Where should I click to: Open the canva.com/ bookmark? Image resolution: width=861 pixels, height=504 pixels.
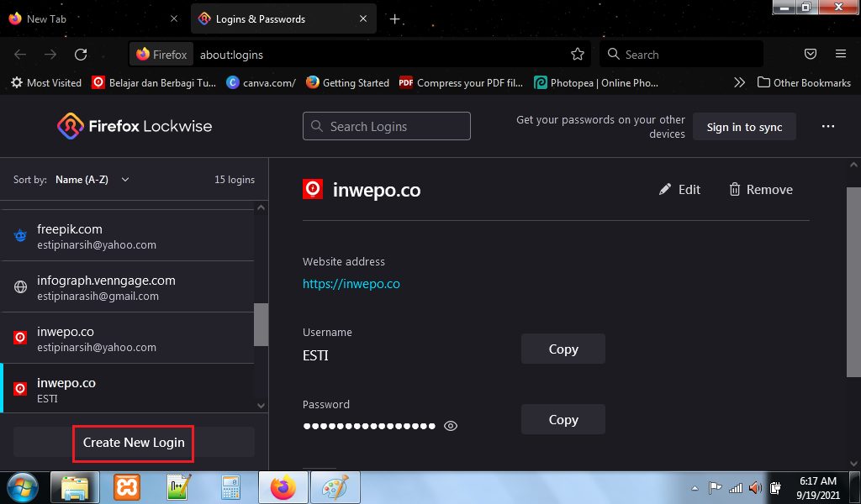(x=261, y=83)
